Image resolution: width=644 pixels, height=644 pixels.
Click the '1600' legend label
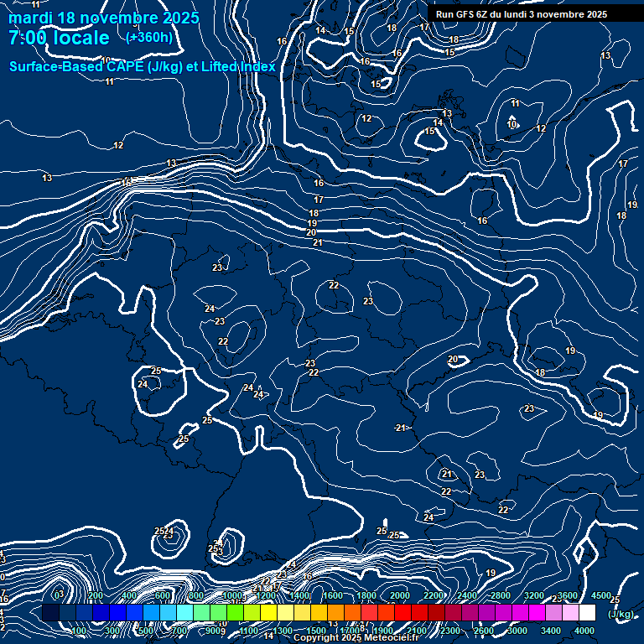pos(333,595)
